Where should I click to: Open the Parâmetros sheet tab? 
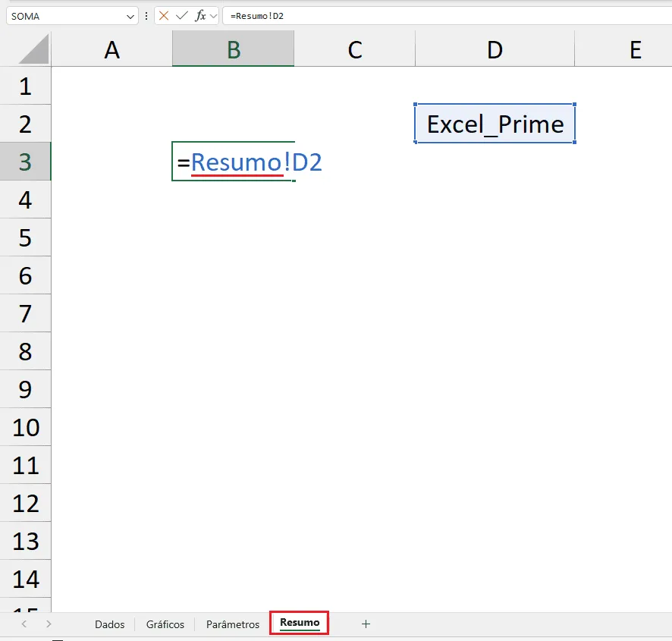click(x=233, y=624)
